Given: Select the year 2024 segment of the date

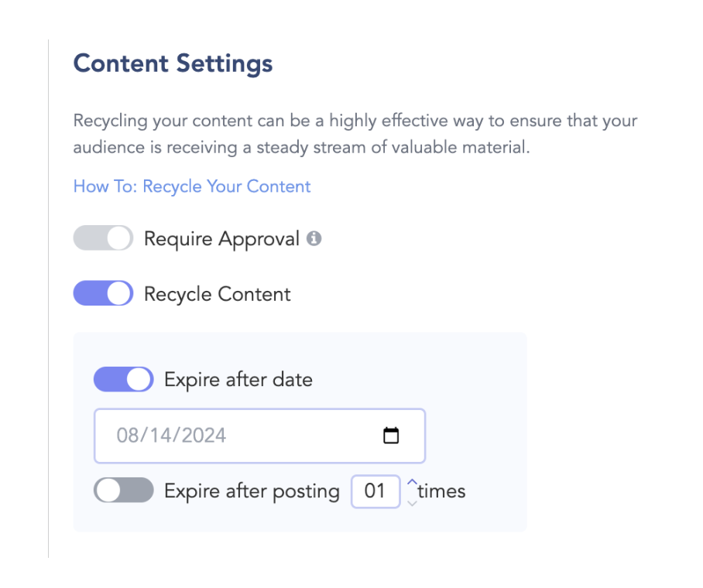Looking at the screenshot, I should click(204, 436).
